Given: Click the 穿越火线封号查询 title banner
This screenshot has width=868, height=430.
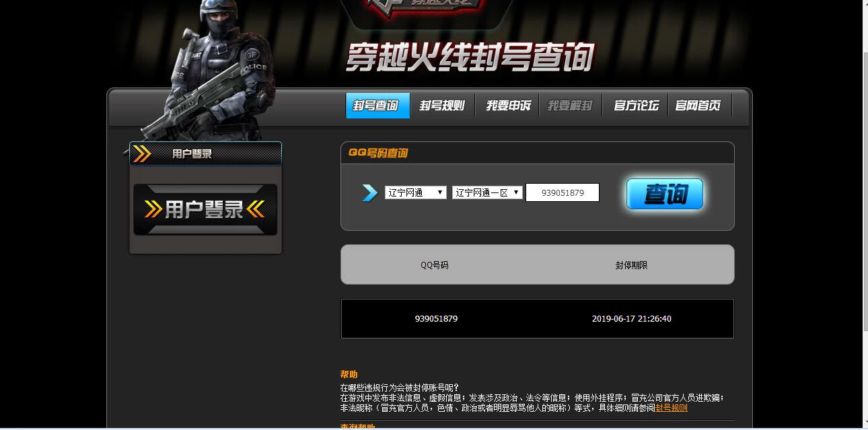Looking at the screenshot, I should 470,57.
